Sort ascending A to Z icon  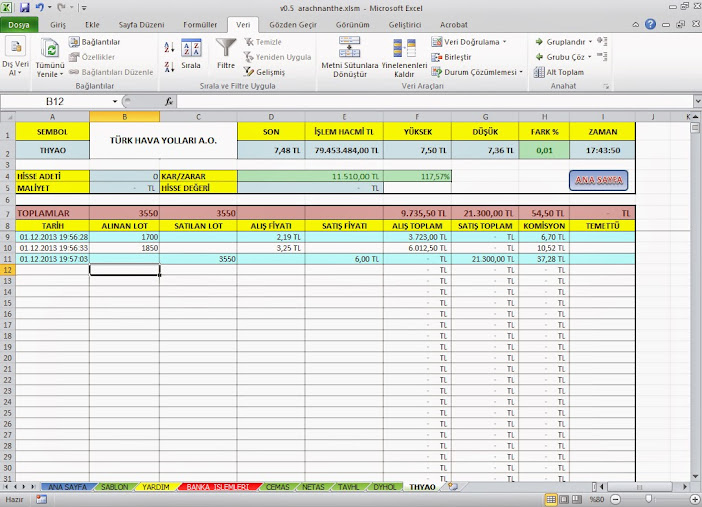coord(169,47)
